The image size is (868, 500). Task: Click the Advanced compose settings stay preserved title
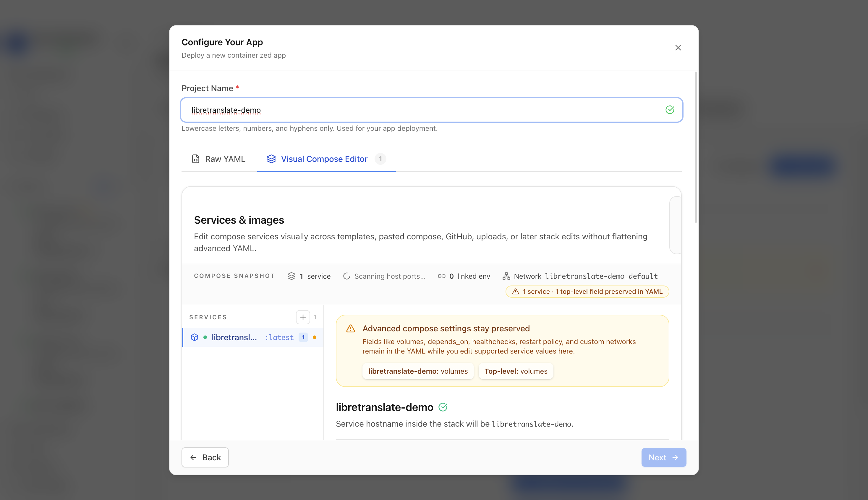(446, 328)
